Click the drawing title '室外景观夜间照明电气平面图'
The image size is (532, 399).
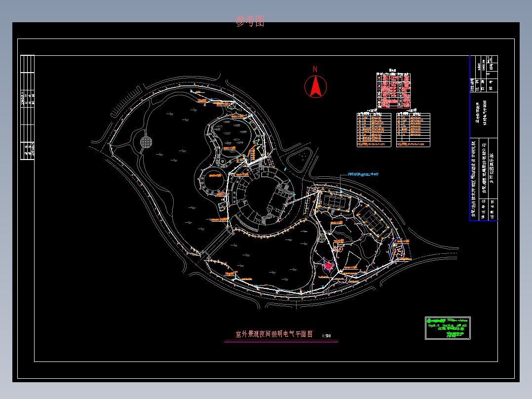point(274,334)
